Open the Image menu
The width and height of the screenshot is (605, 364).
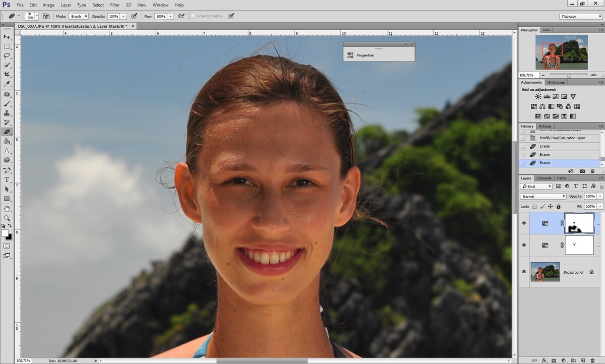48,5
